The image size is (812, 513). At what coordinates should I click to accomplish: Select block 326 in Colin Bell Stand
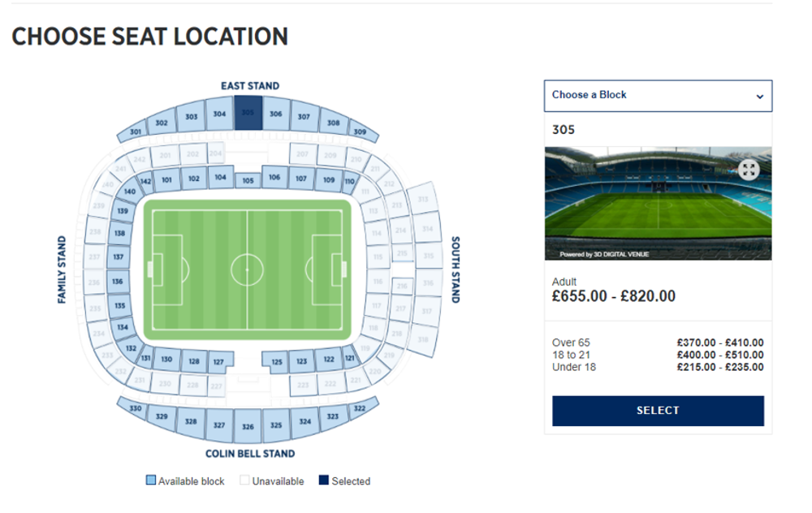(248, 426)
